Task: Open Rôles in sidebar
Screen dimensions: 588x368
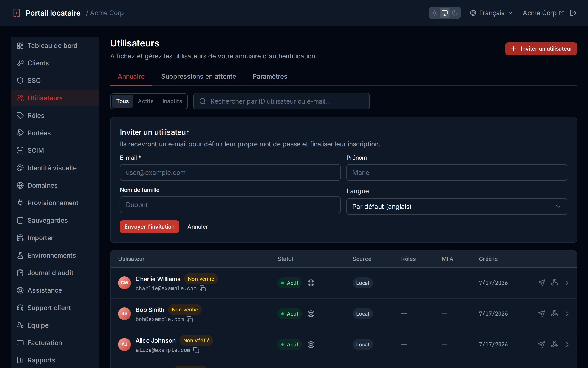Action: 55,115
